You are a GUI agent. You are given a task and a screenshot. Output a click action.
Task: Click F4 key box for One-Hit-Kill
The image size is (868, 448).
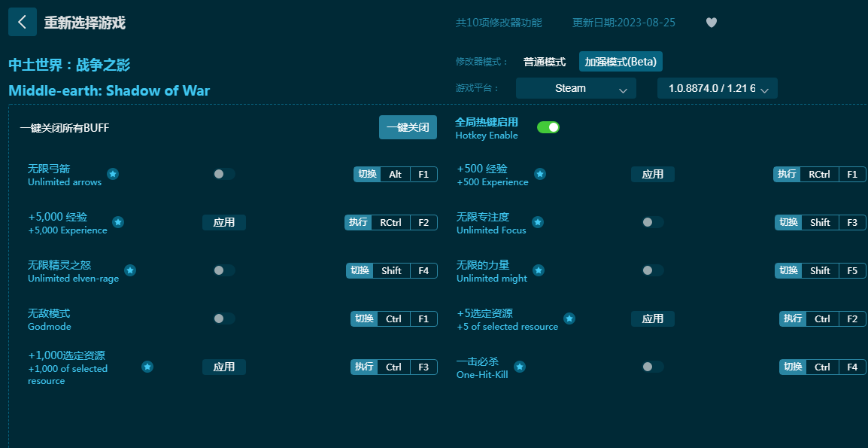(852, 367)
